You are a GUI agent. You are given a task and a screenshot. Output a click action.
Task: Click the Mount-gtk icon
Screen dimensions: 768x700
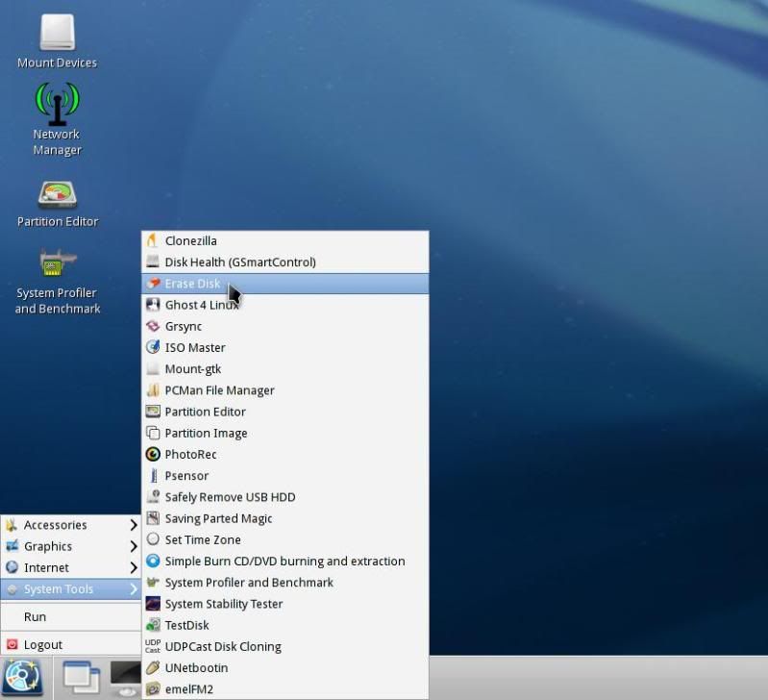click(153, 368)
